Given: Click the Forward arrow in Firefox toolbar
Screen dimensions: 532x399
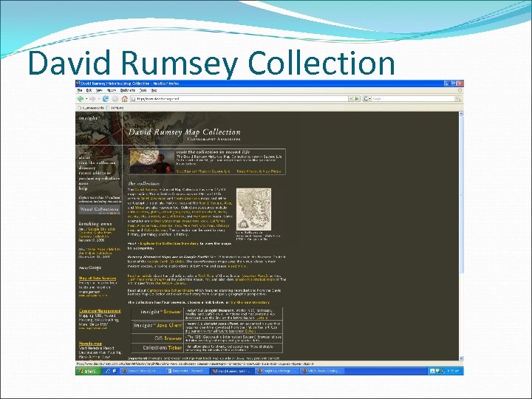Looking at the screenshot, I should click(92, 99).
